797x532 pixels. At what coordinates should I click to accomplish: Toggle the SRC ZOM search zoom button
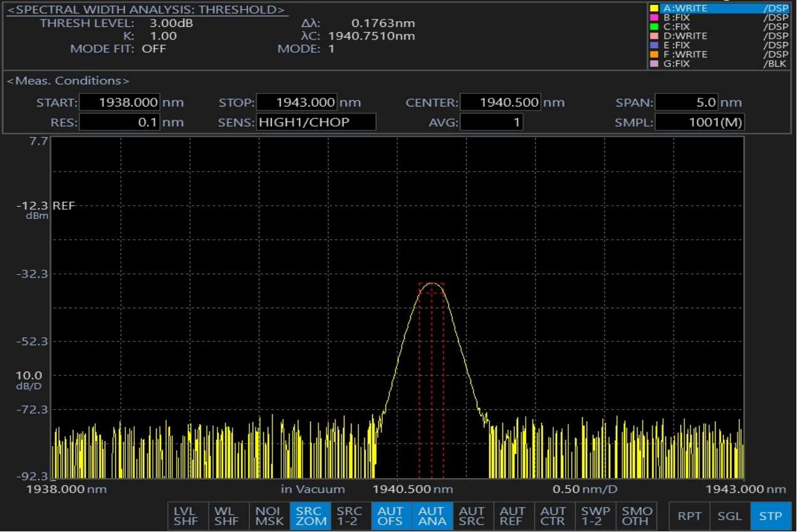[310, 516]
